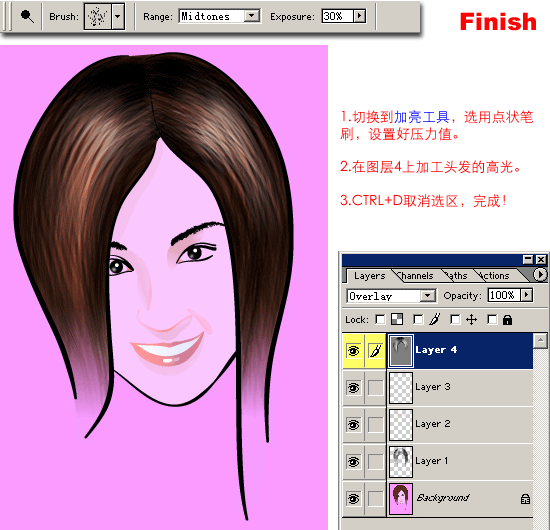Open the Opacity slider arrow
Viewport: 550px width, 530px height.
coord(526,295)
